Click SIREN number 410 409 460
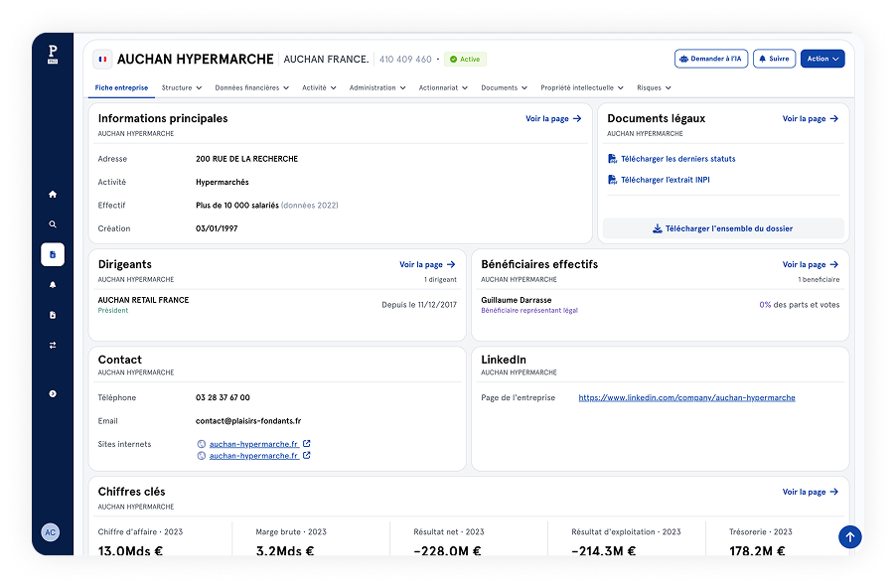Image resolution: width=896 pixels, height=588 pixels. tap(405, 60)
